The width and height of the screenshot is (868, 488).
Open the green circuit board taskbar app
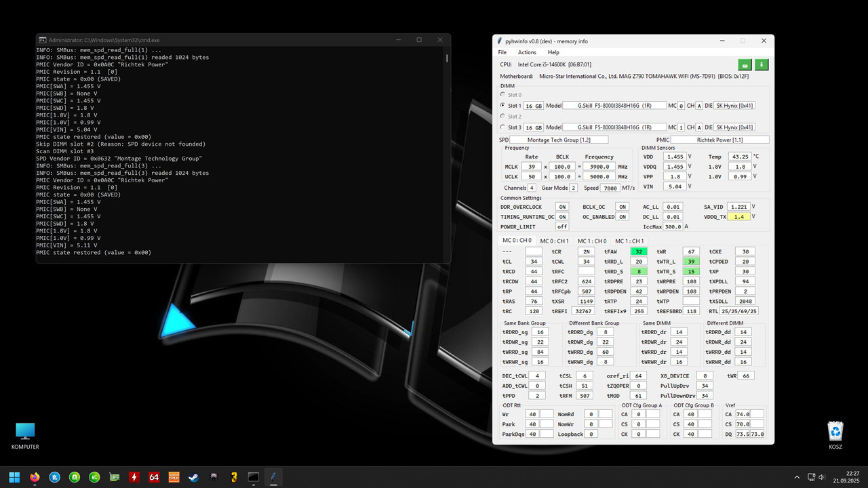pos(114,477)
